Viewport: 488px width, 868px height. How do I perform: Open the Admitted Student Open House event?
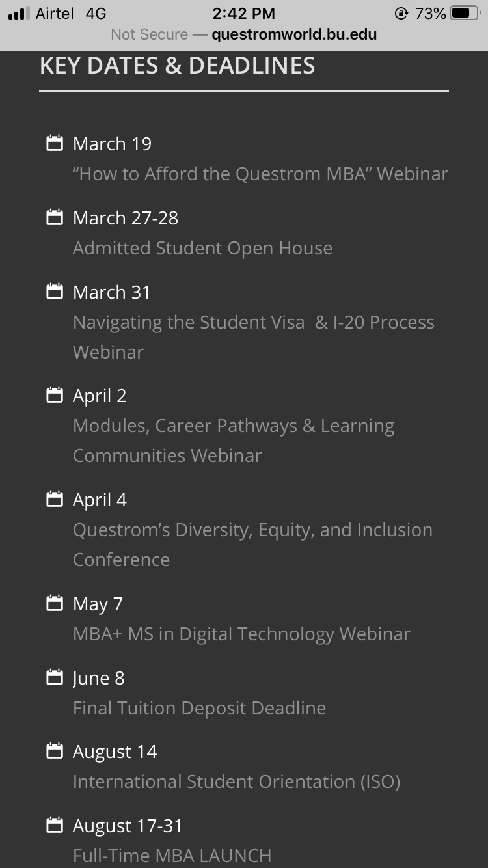pos(202,248)
